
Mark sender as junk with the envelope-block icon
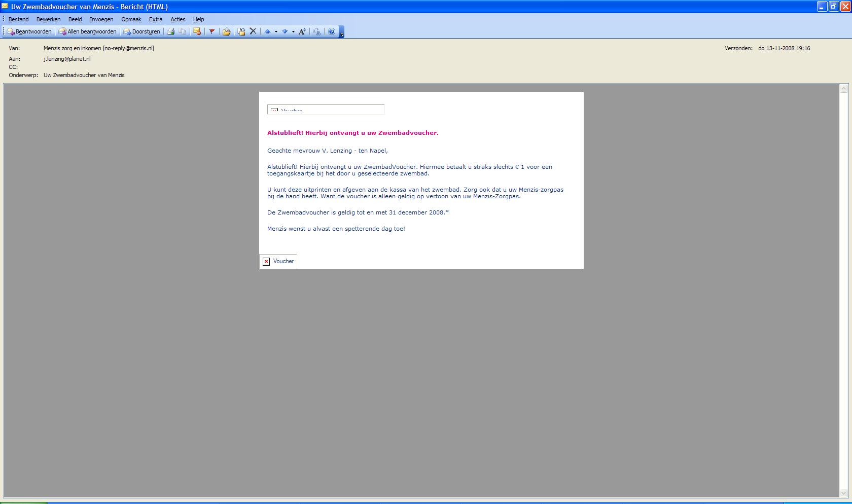coord(197,31)
